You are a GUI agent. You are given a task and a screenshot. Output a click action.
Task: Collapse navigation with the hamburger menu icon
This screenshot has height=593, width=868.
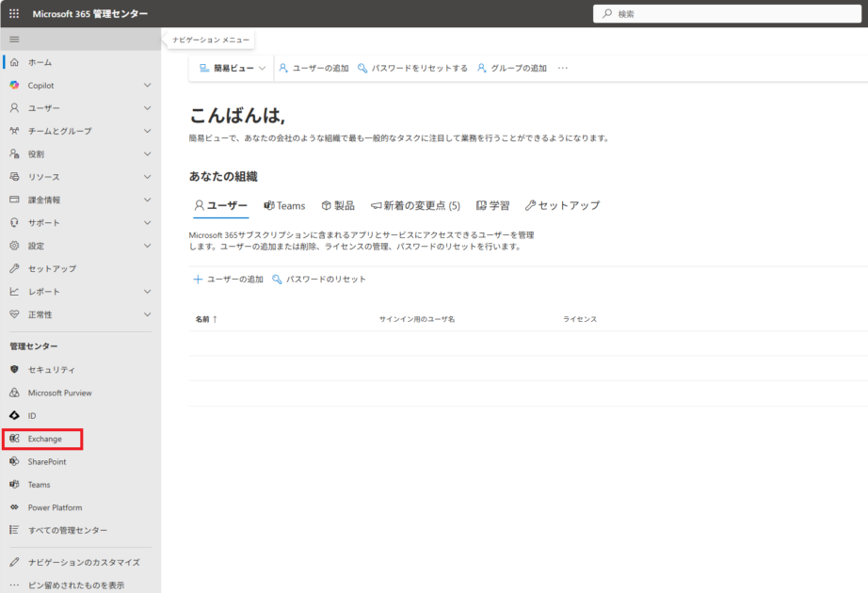(14, 40)
